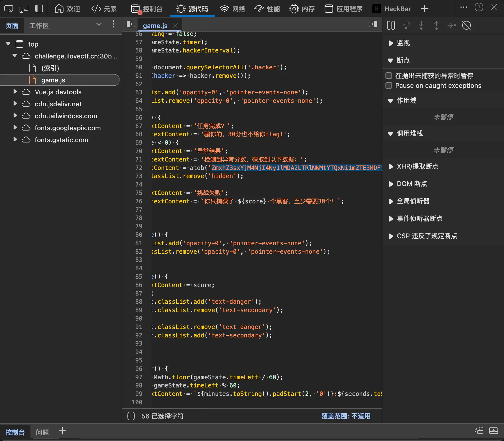Switch to the 网络 network tab

click(232, 9)
